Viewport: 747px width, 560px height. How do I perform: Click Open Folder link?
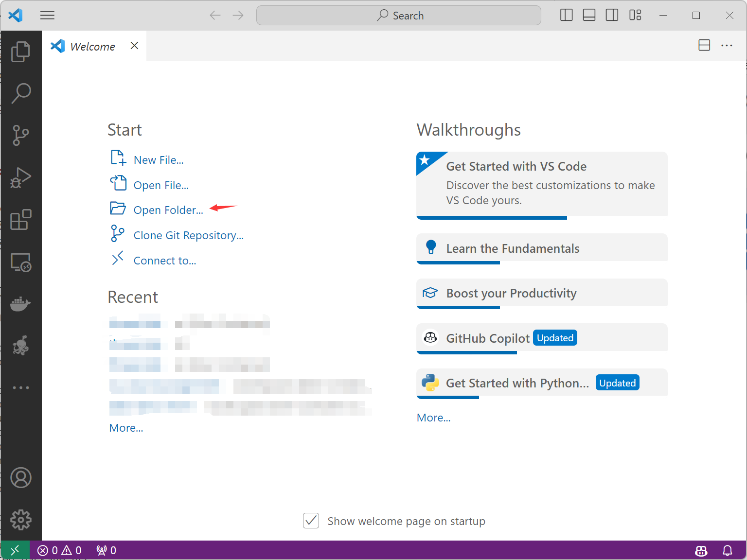pyautogui.click(x=168, y=210)
